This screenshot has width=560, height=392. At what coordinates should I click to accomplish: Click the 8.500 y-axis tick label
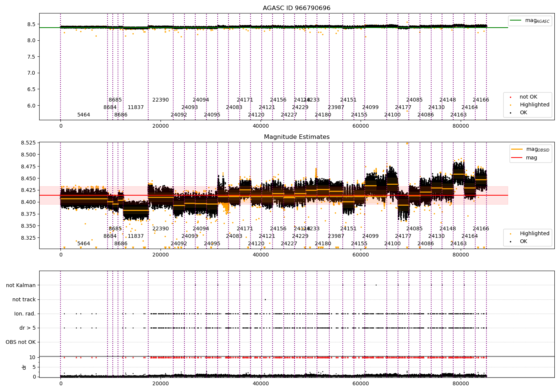pyautogui.click(x=28, y=155)
